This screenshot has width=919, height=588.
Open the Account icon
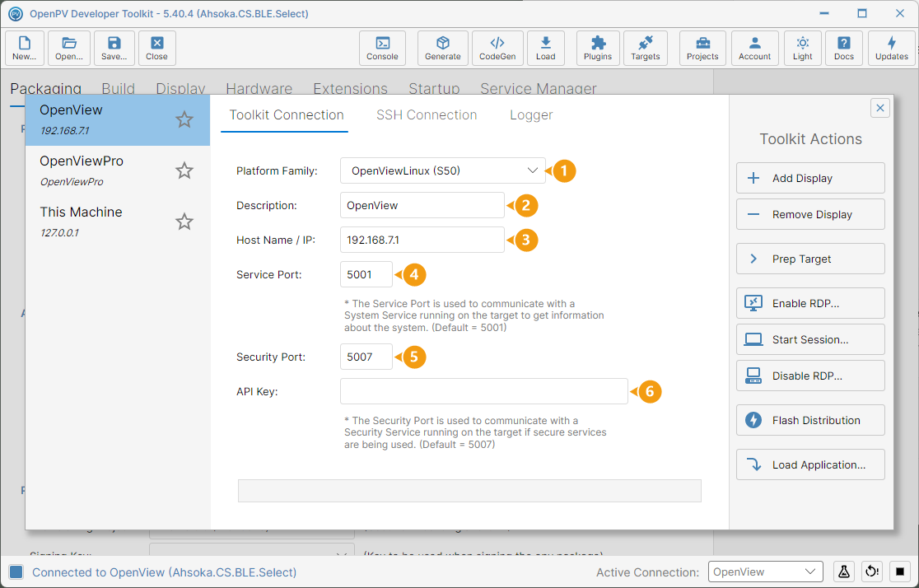[755, 48]
